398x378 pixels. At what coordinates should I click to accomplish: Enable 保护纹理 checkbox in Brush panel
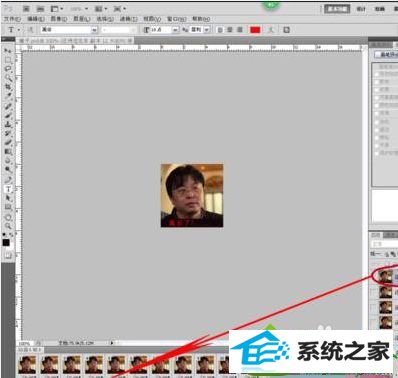coord(377,154)
